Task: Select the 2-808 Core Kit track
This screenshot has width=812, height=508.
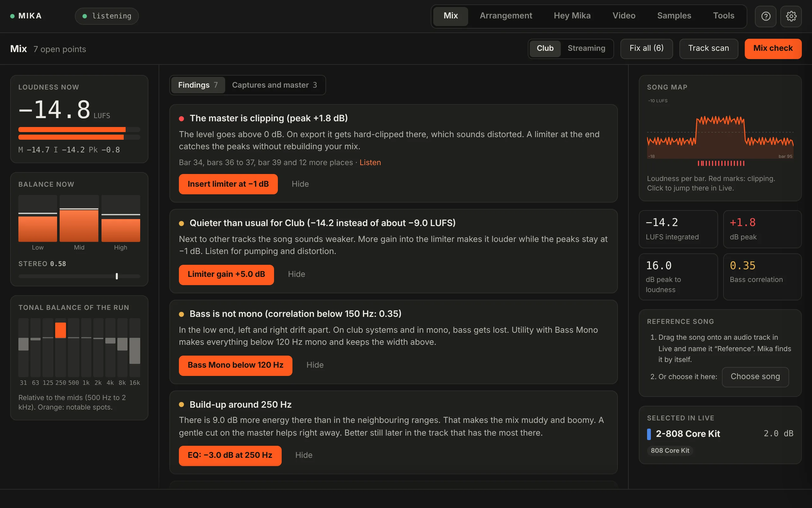Action: [x=720, y=434]
